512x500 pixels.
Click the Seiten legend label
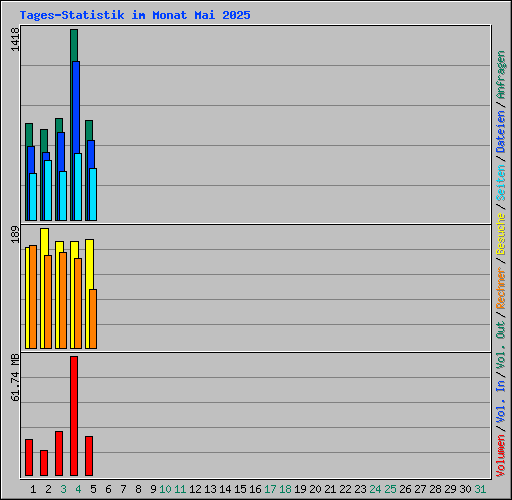[501, 183]
